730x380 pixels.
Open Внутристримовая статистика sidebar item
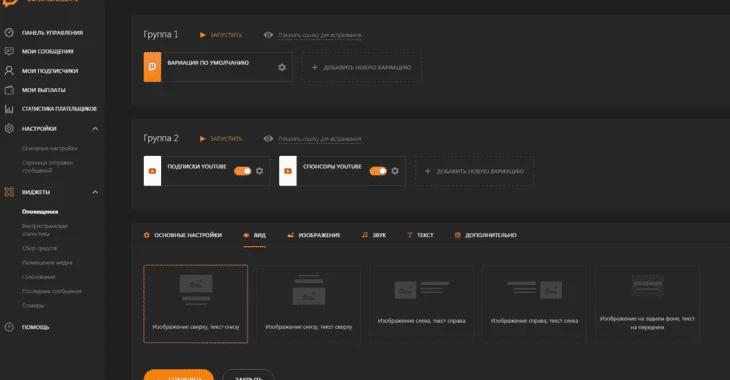(x=45, y=230)
